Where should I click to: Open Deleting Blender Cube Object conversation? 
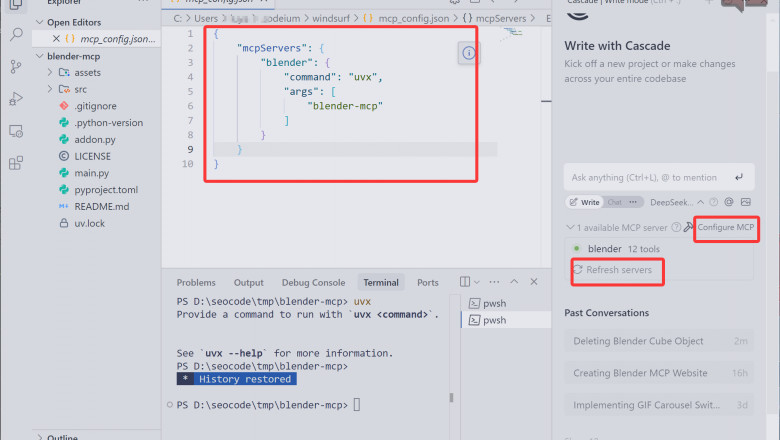pyautogui.click(x=659, y=341)
